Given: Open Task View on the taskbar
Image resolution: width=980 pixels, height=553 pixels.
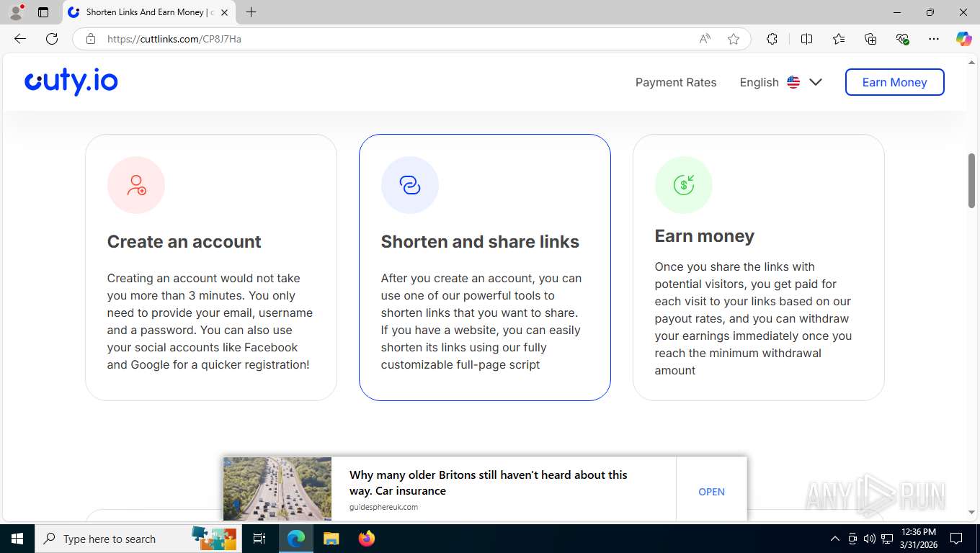Looking at the screenshot, I should point(259,539).
